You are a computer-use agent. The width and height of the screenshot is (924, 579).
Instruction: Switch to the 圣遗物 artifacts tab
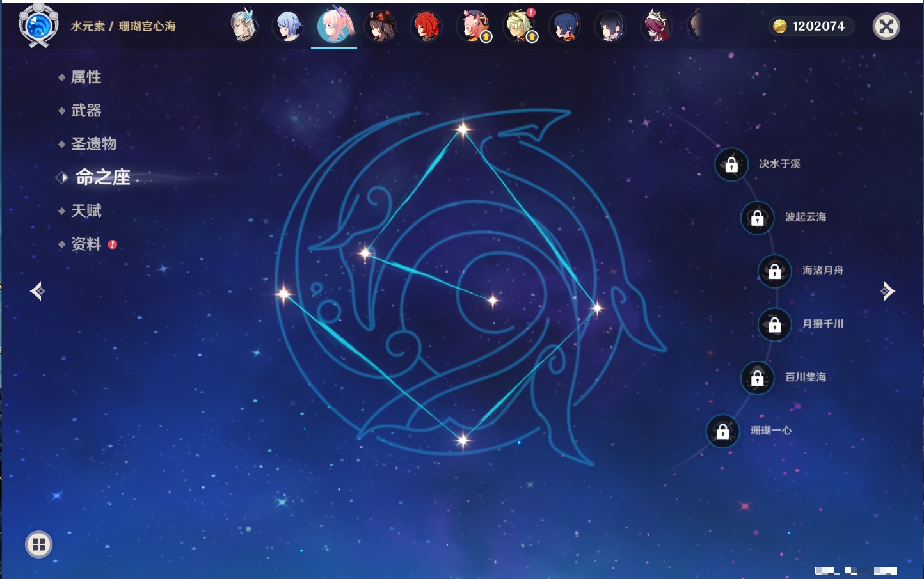[x=93, y=144]
